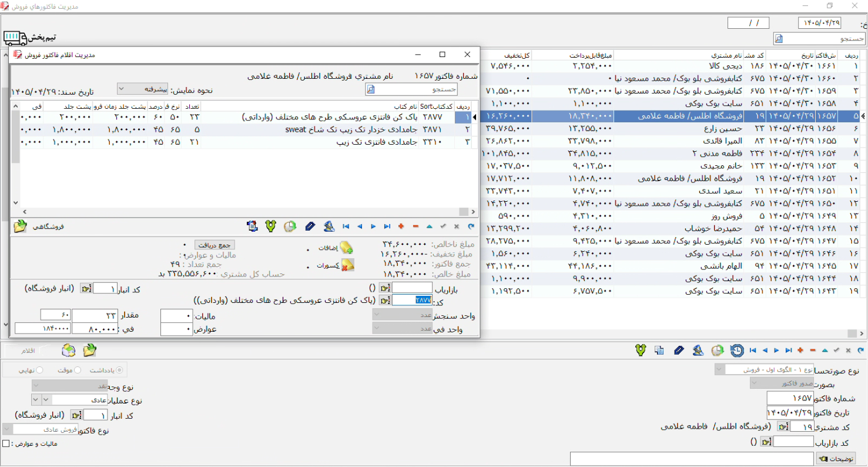Image resolution: width=868 pixels, height=467 pixels.
Task: Click the جمع دریافت button
Action: pyautogui.click(x=215, y=245)
